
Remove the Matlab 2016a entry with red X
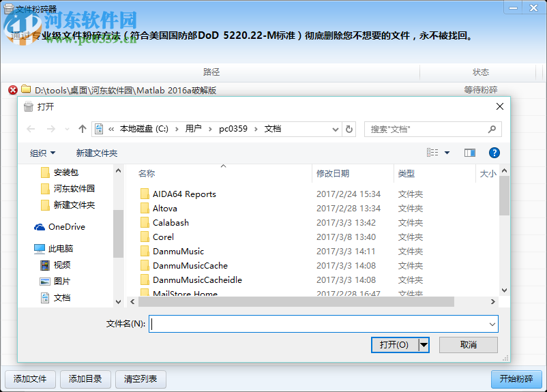point(13,90)
